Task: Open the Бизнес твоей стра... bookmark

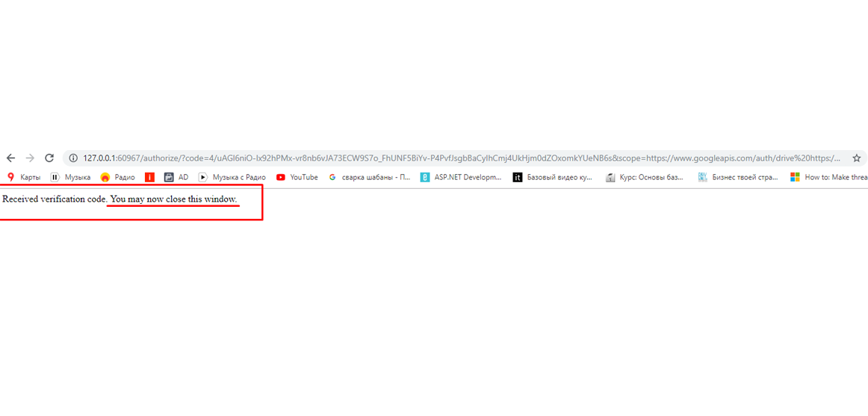Action: 738,178
